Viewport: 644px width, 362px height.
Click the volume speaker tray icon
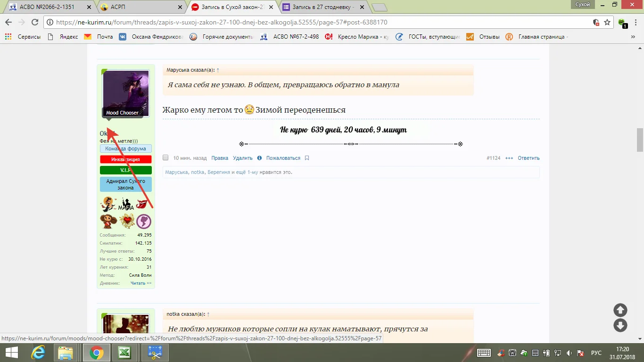click(x=569, y=353)
